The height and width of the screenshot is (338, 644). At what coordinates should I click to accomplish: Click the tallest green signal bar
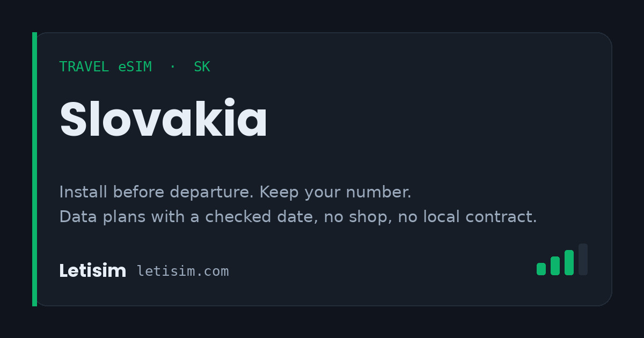coord(569,262)
